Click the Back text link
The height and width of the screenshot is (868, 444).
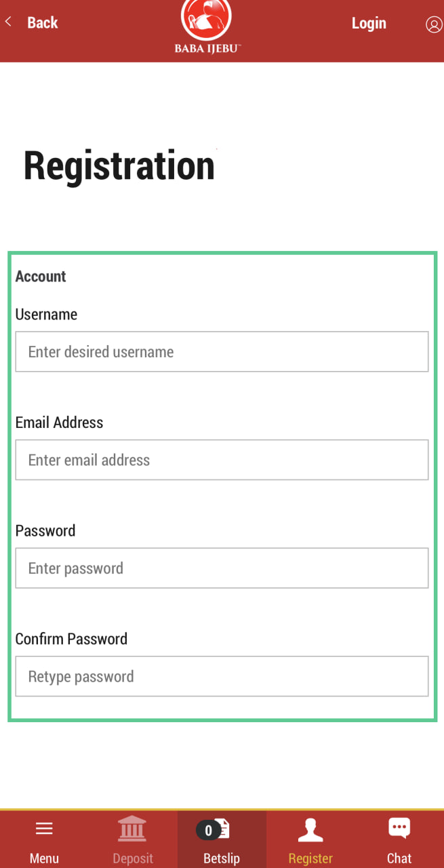(42, 22)
